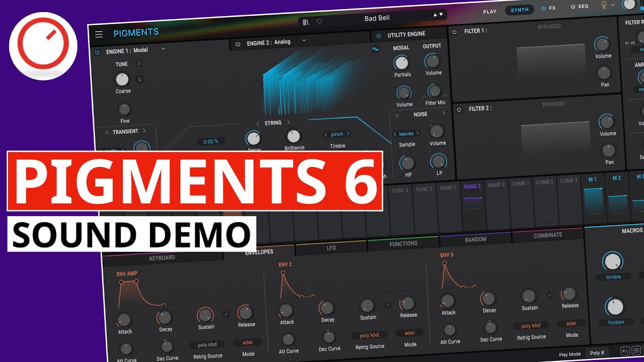Toggle Filter 2 power button
Viewport: 644px width, 362px height.
(458, 109)
